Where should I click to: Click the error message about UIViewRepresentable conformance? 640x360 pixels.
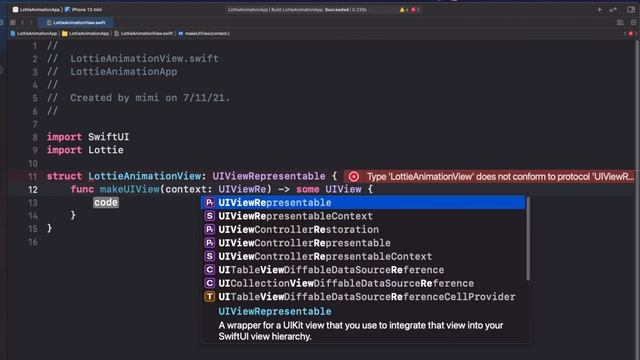(500, 177)
